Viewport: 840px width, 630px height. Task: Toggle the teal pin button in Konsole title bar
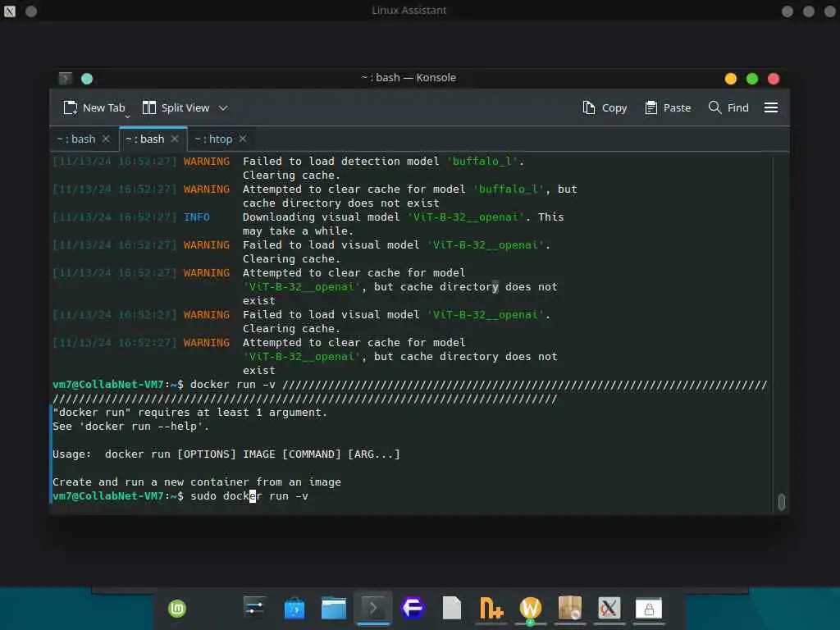click(x=87, y=79)
